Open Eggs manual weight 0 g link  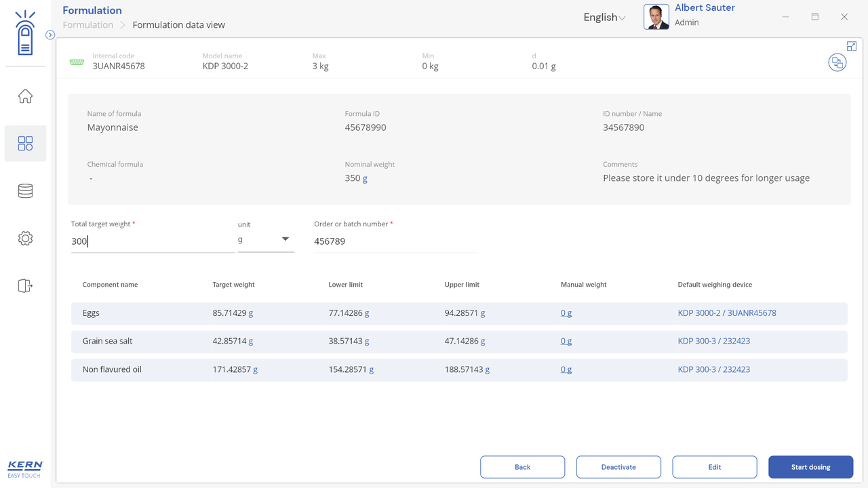click(566, 313)
